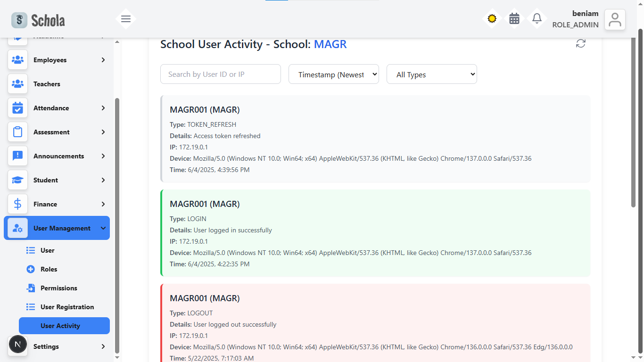This screenshot has width=644, height=362.
Task: Expand the Announcements submenu
Action: [x=103, y=156]
